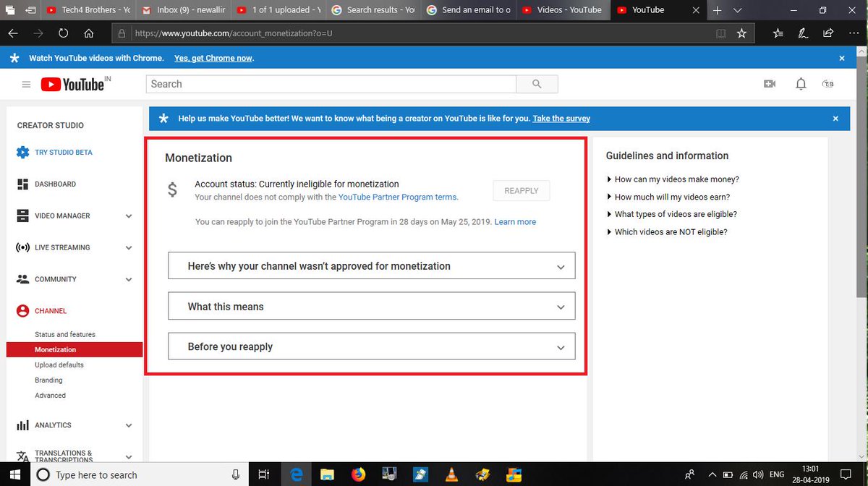Viewport: 868px width, 486px height.
Task: Dismiss the Watch with Chrome banner
Action: point(842,58)
